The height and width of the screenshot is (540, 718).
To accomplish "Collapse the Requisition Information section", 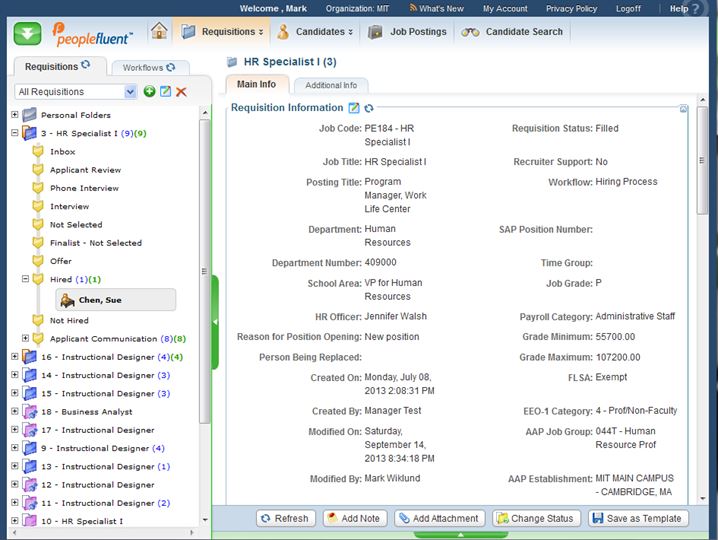I will tap(683, 108).
